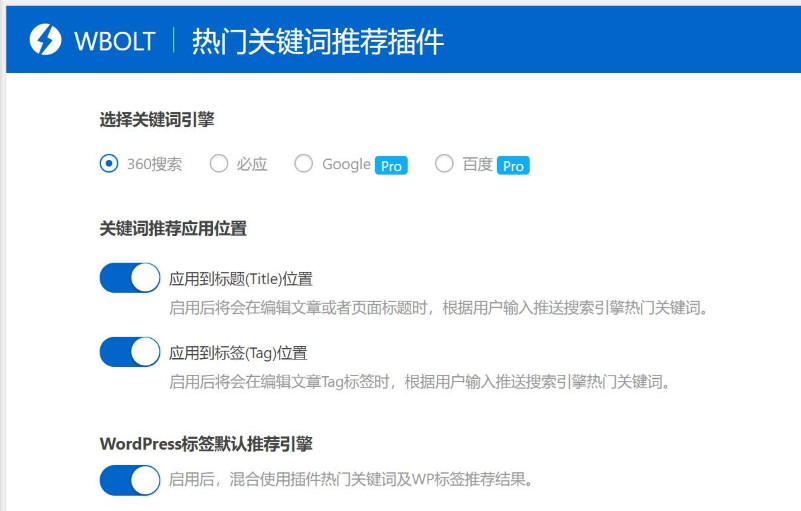Click the 选择关键词引擎 section heading
This screenshot has width=801, height=511.
(x=157, y=120)
